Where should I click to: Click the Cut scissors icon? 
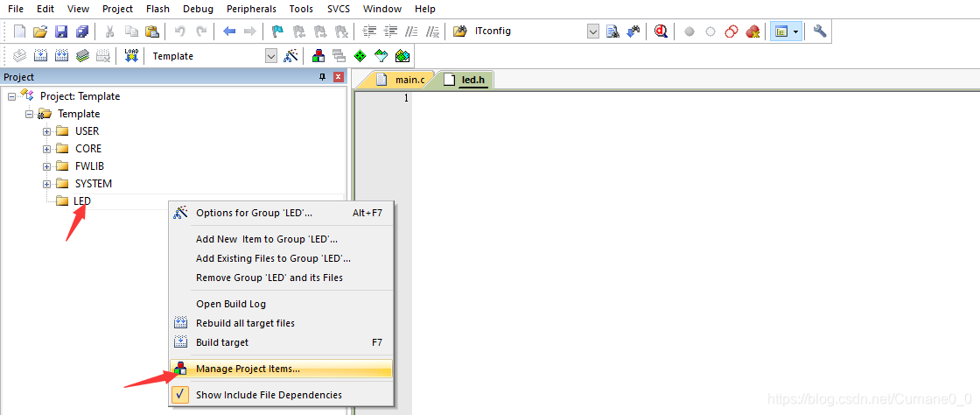coord(109,32)
